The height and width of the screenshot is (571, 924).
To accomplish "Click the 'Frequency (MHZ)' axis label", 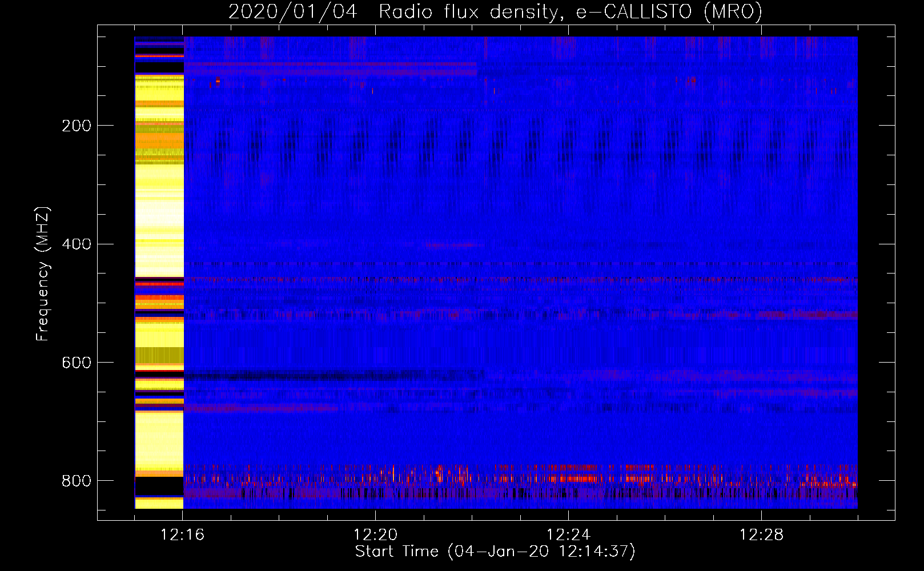I will [43, 274].
